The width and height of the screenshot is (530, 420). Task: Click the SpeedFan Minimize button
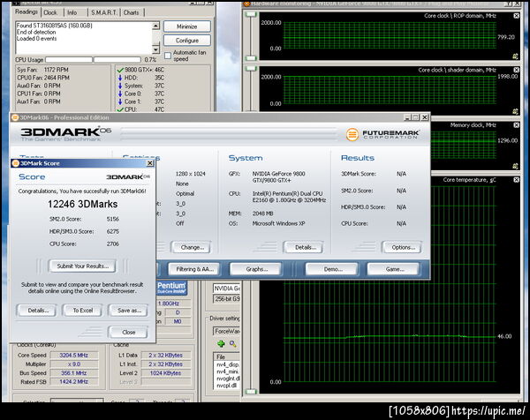[x=187, y=26]
